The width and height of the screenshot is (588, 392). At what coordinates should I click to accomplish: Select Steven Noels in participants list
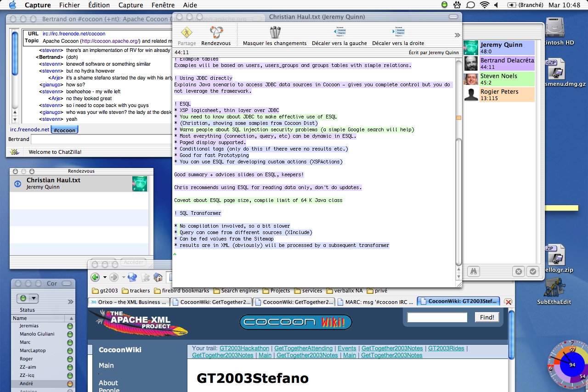click(499, 79)
